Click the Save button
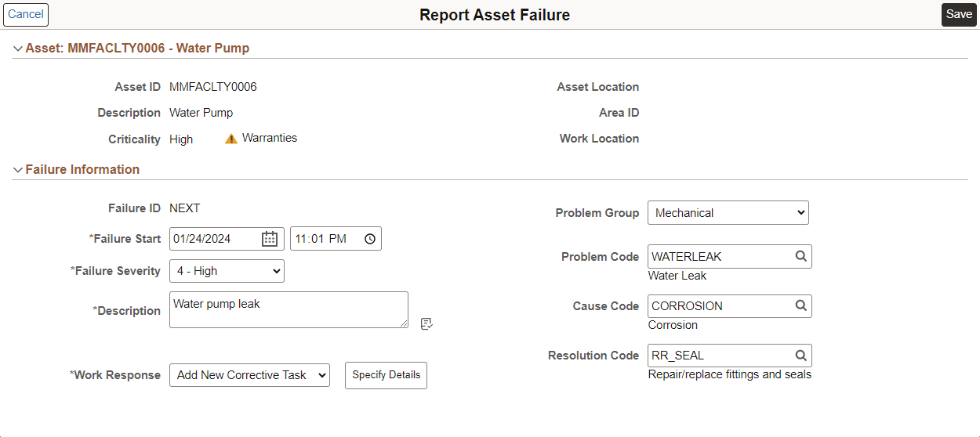The width and height of the screenshot is (980, 437). [x=959, y=14]
